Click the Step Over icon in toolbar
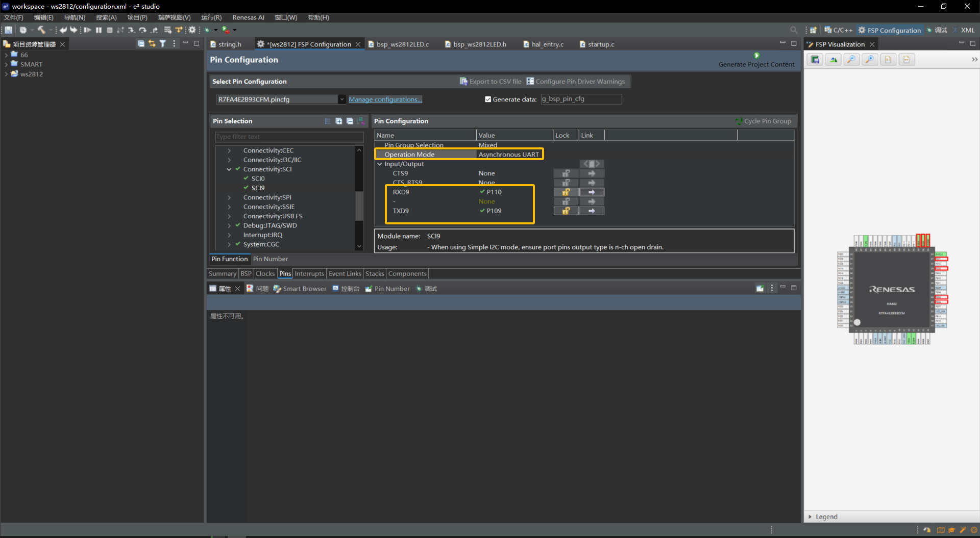 tap(143, 30)
